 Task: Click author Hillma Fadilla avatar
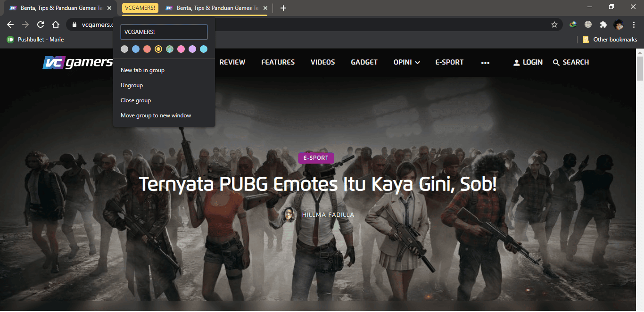(x=289, y=215)
